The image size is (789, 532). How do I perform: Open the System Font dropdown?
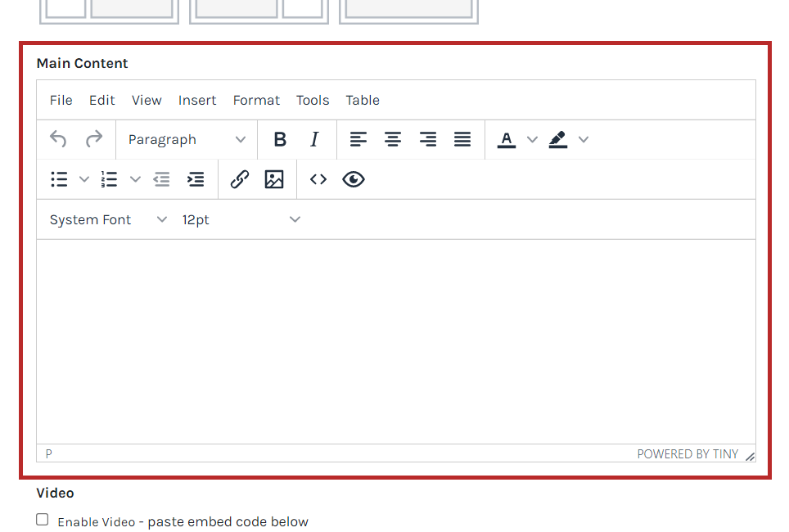pos(108,220)
